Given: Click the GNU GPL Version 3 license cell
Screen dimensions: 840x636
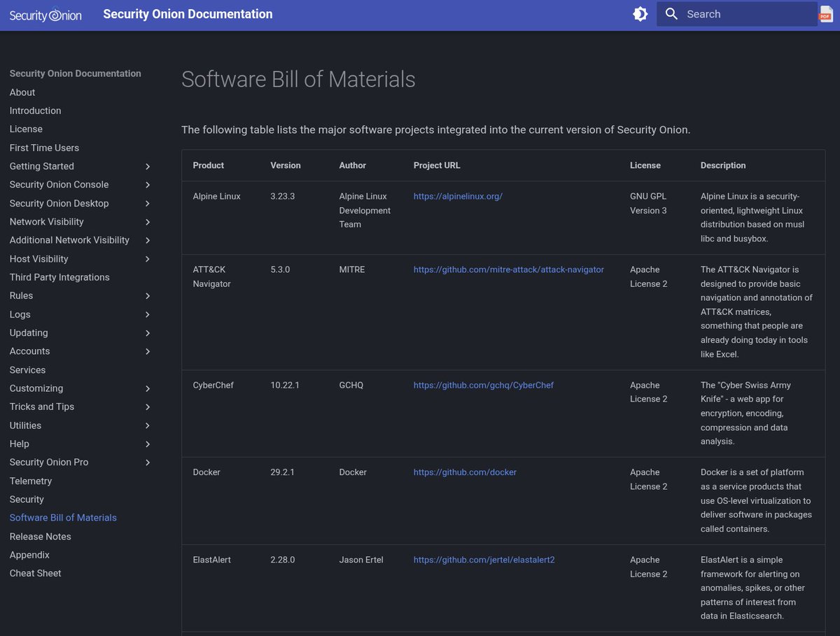Looking at the screenshot, I should click(x=649, y=204).
